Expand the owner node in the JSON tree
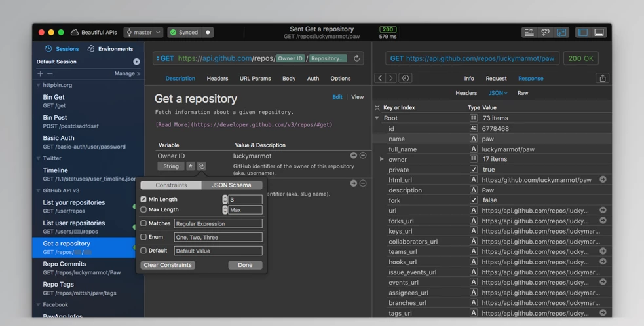This screenshot has width=644, height=326. tap(382, 159)
